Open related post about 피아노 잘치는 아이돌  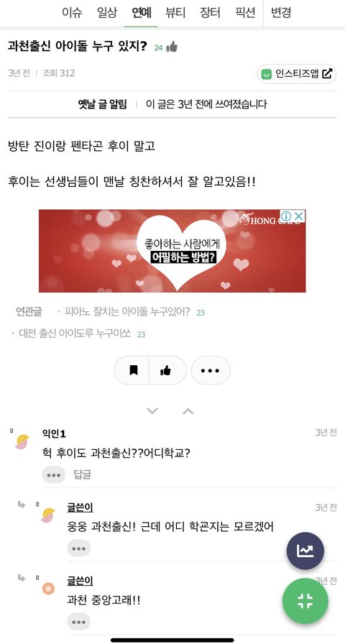127,312
